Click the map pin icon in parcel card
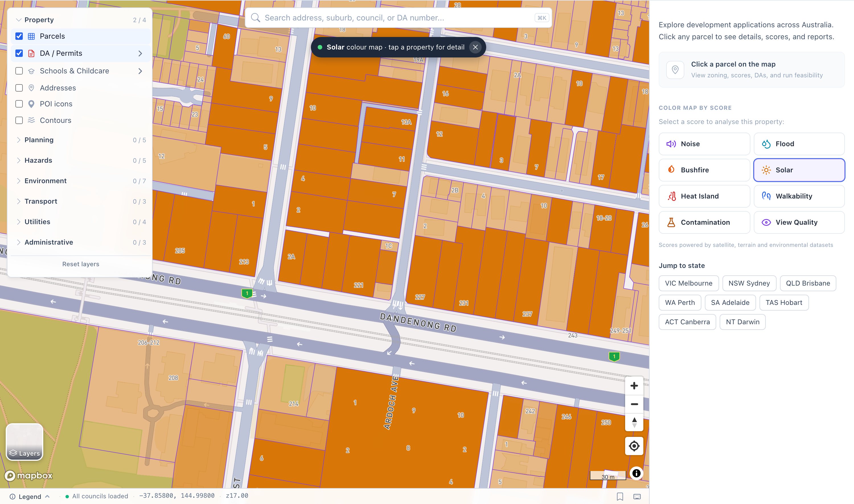The height and width of the screenshot is (504, 854). tap(675, 70)
